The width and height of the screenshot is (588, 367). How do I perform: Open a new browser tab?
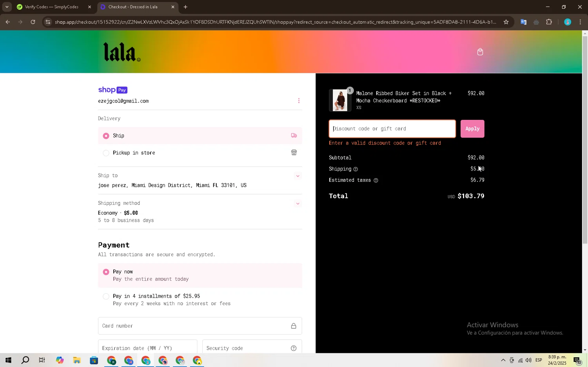185,7
